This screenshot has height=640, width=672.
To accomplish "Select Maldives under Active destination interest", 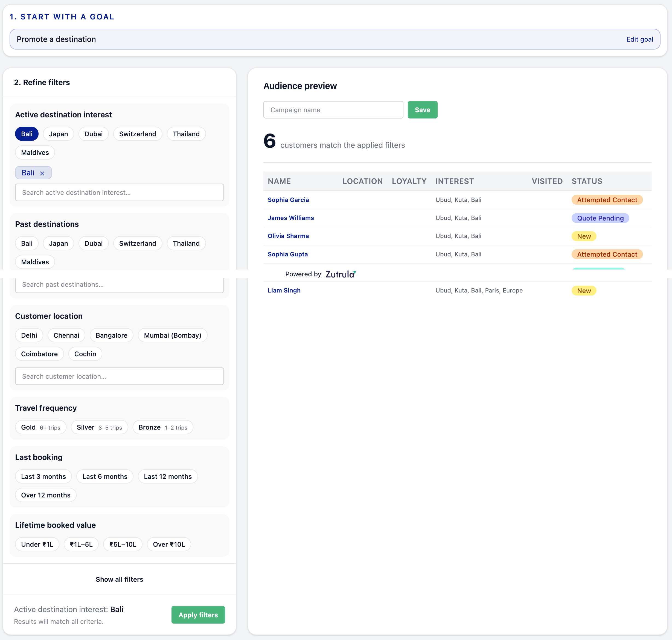I will 35,152.
